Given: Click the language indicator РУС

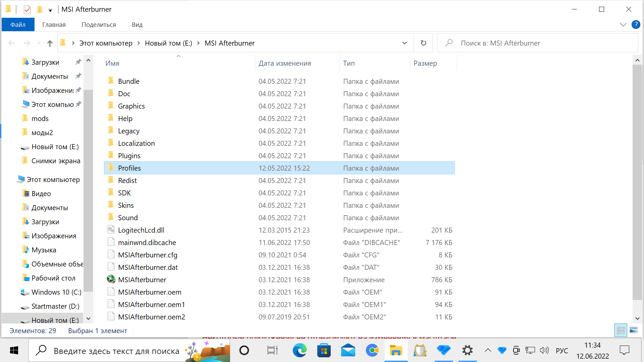Looking at the screenshot, I should point(562,351).
